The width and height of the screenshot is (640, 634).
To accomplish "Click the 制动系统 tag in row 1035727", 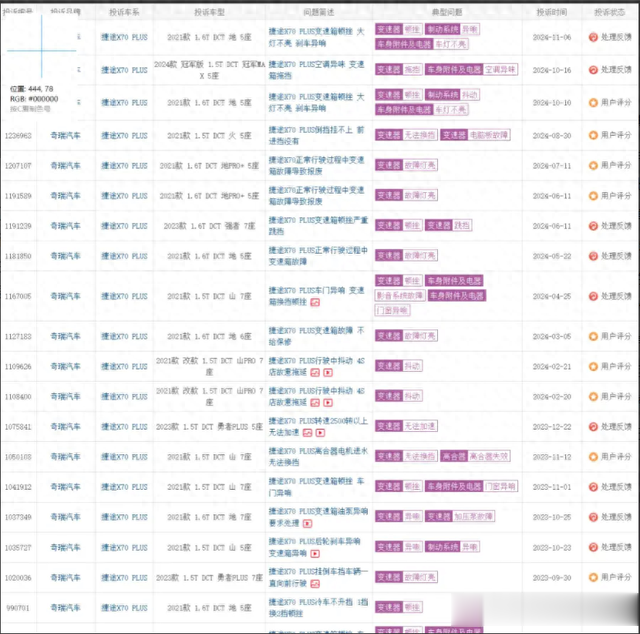I will coord(442,547).
